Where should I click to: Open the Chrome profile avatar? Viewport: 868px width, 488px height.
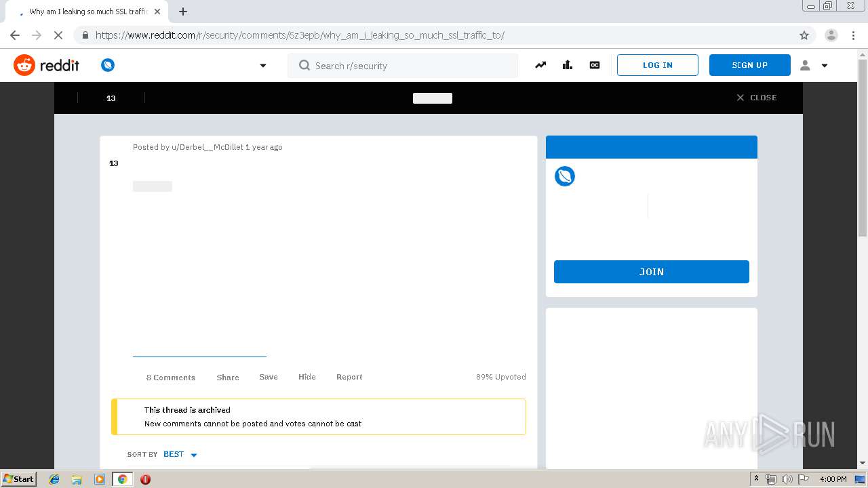(831, 35)
